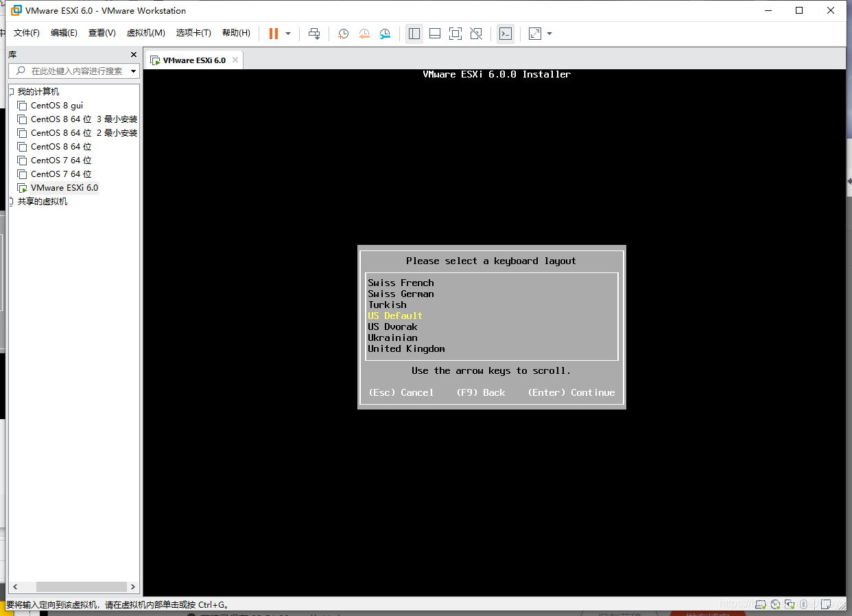Open the console view icon
Viewport: 852px width, 616px height.
point(506,33)
